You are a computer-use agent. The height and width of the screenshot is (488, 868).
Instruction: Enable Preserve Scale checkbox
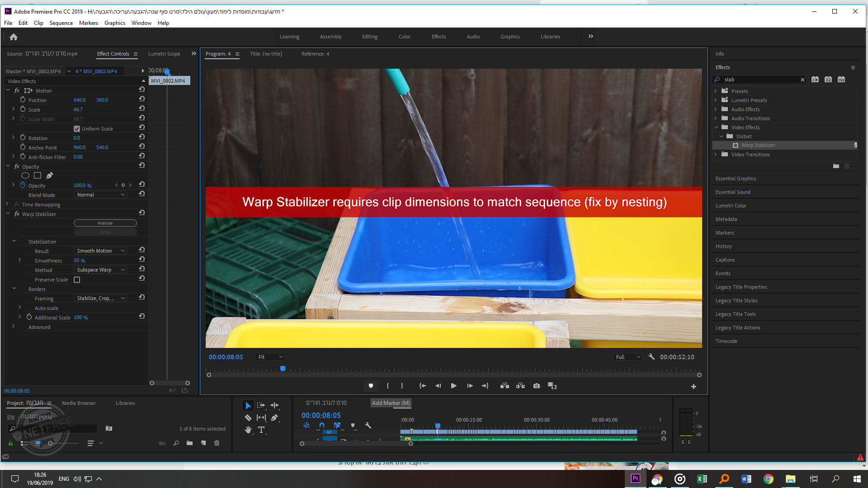(77, 280)
